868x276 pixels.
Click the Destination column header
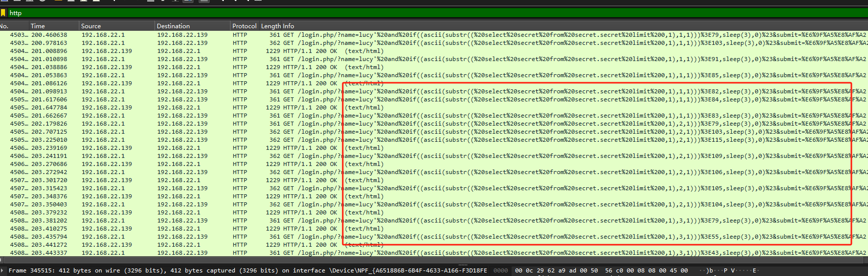point(173,26)
